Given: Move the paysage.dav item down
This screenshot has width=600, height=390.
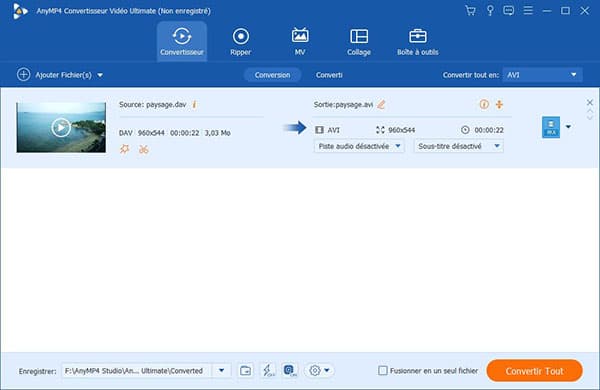Looking at the screenshot, I should [x=590, y=118].
